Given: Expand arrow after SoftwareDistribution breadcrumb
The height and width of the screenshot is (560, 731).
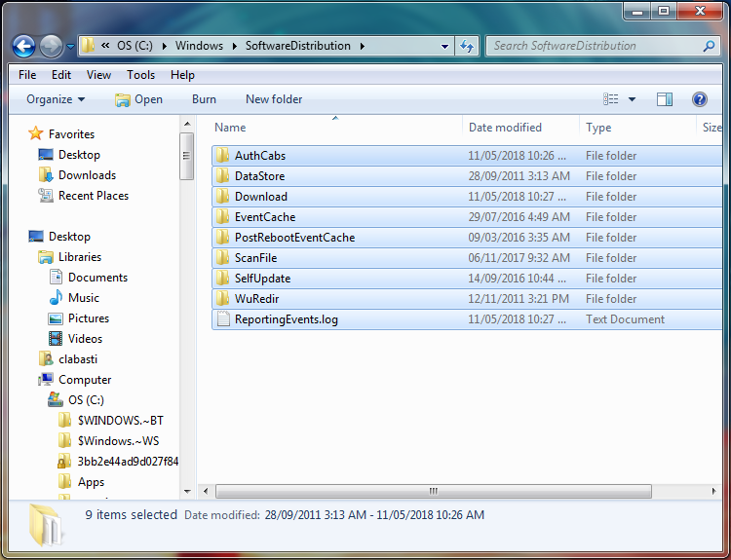Looking at the screenshot, I should 363,46.
